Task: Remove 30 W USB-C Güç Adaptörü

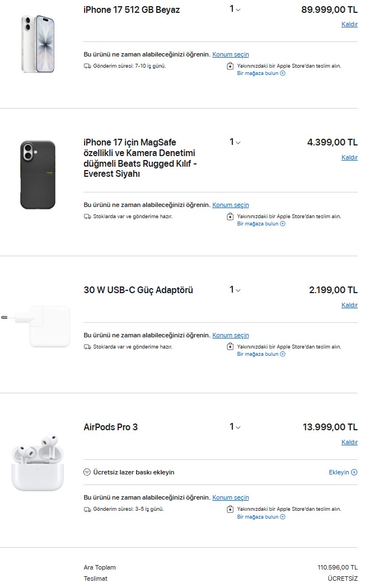Action: [x=349, y=305]
